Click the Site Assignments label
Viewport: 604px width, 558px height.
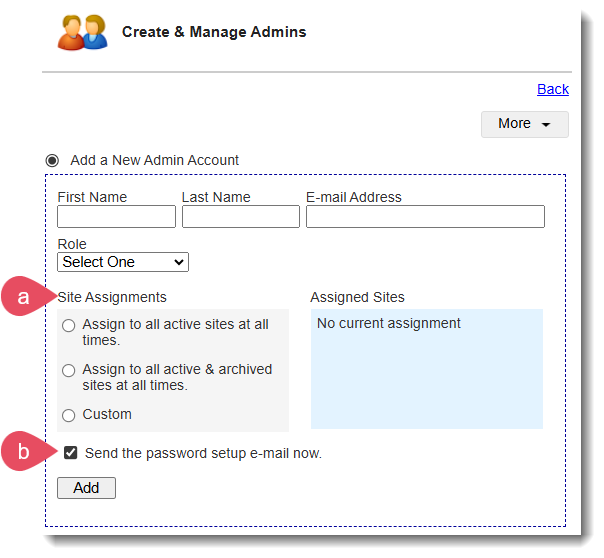[x=112, y=297]
